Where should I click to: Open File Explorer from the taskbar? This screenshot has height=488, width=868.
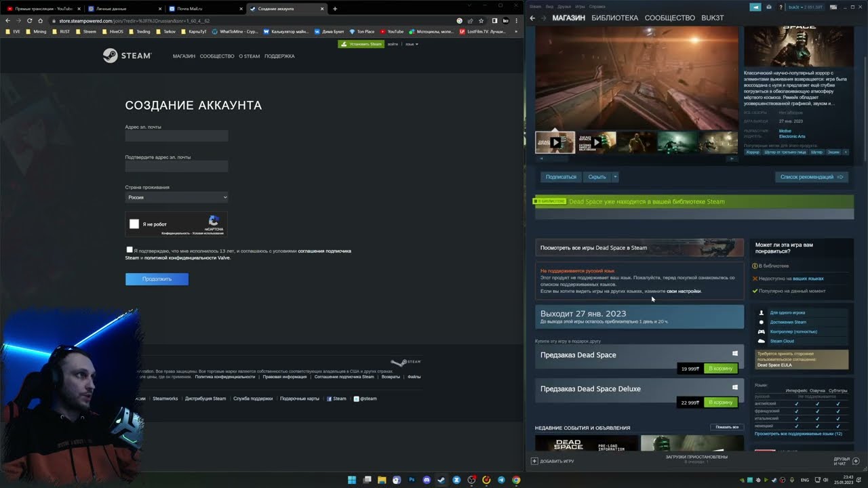coord(382,480)
